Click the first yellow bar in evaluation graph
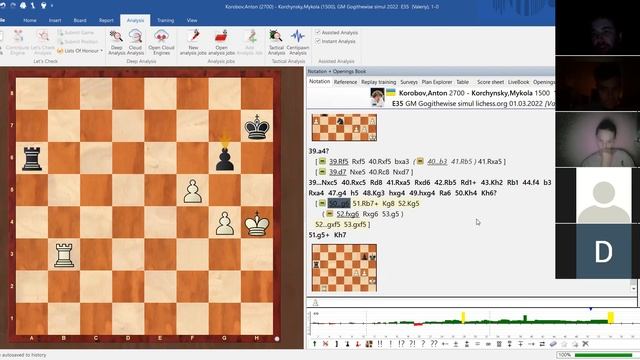The image size is (640, 360). click(x=463, y=318)
